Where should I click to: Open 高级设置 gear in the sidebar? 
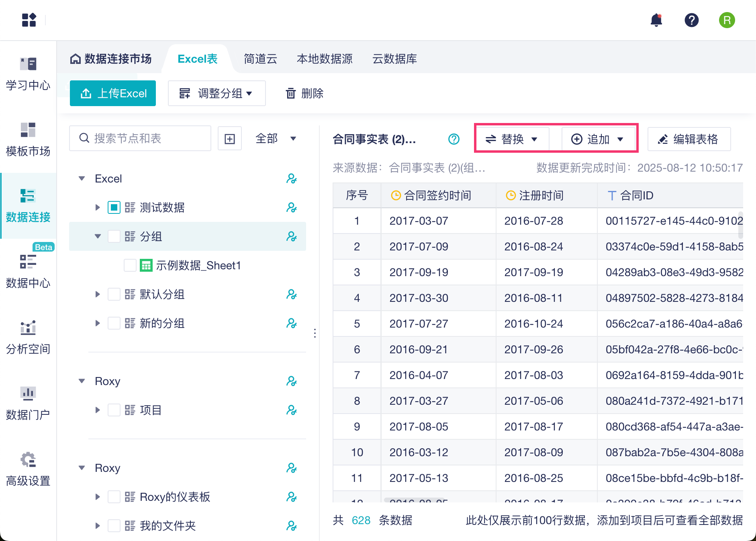(28, 469)
